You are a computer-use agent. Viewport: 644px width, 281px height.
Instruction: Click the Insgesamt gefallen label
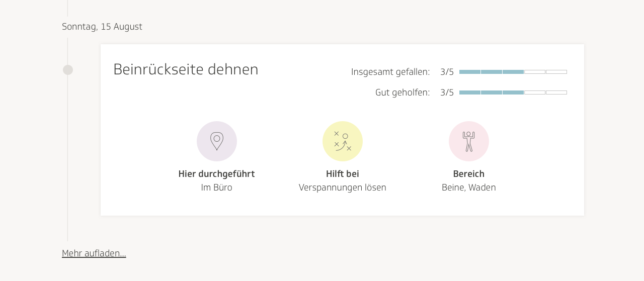[x=390, y=72]
